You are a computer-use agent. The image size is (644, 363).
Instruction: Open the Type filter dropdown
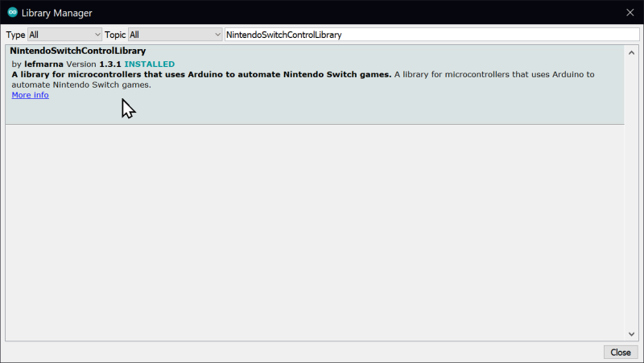tap(64, 35)
